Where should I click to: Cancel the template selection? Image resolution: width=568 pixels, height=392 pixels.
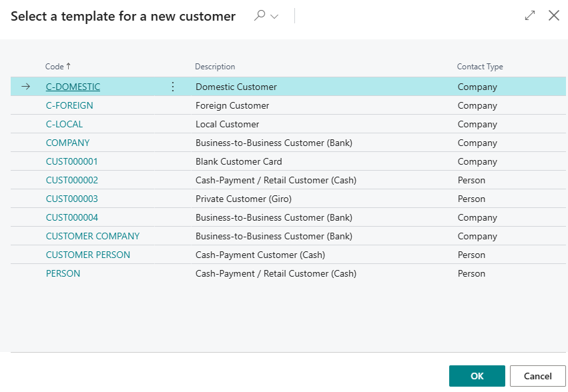(537, 376)
